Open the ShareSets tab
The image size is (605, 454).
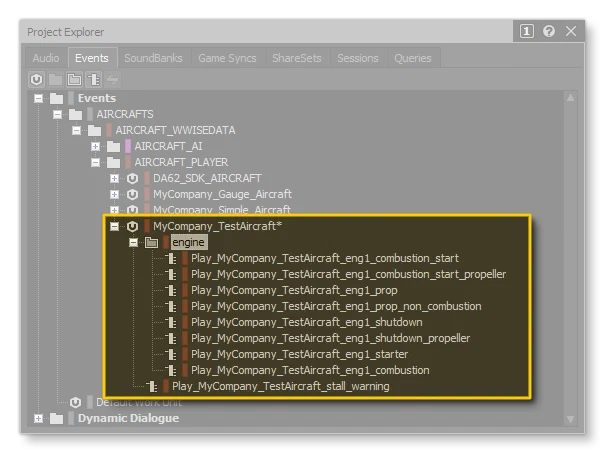point(297,58)
